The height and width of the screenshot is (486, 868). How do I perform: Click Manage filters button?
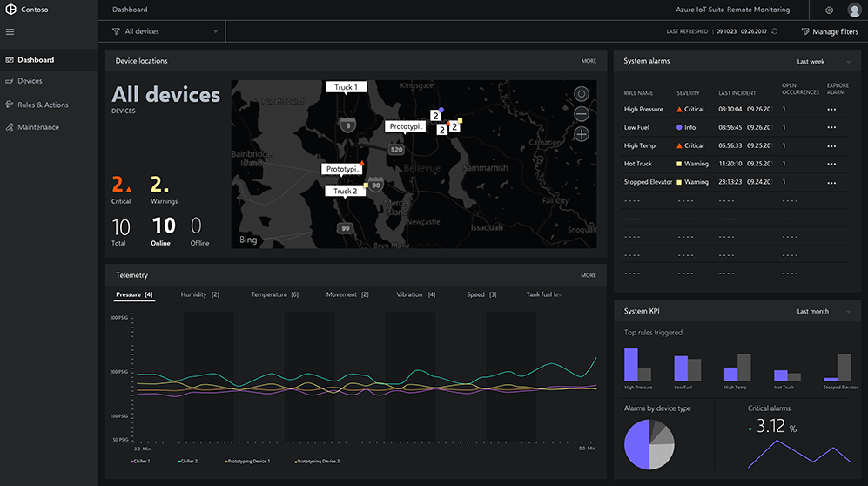pos(830,31)
